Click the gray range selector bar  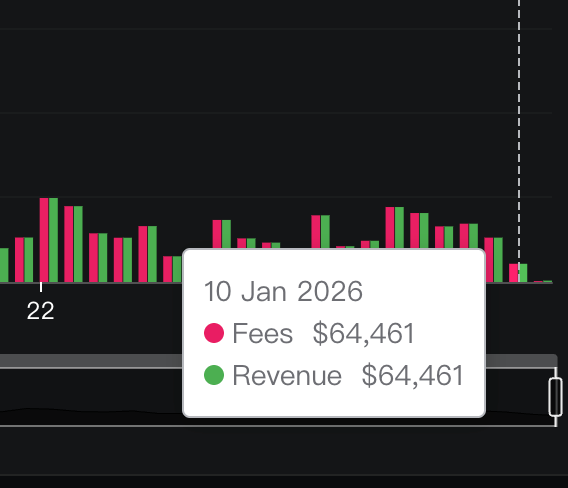(278, 361)
